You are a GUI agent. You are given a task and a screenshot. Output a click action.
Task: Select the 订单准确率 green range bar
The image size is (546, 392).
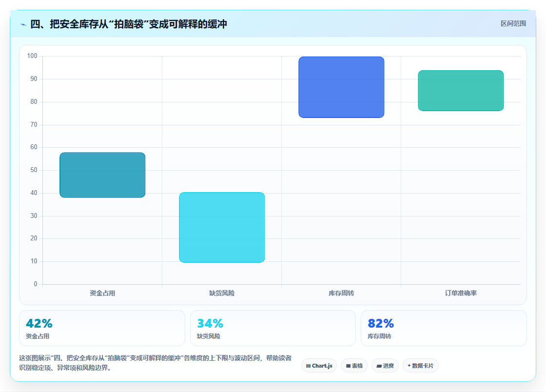[461, 91]
